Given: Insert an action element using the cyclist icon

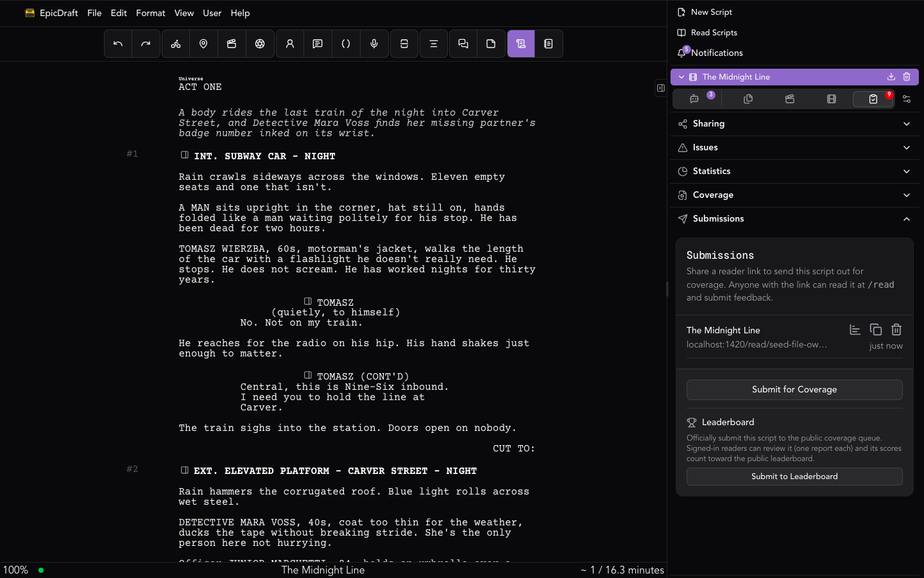Looking at the screenshot, I should tap(176, 44).
